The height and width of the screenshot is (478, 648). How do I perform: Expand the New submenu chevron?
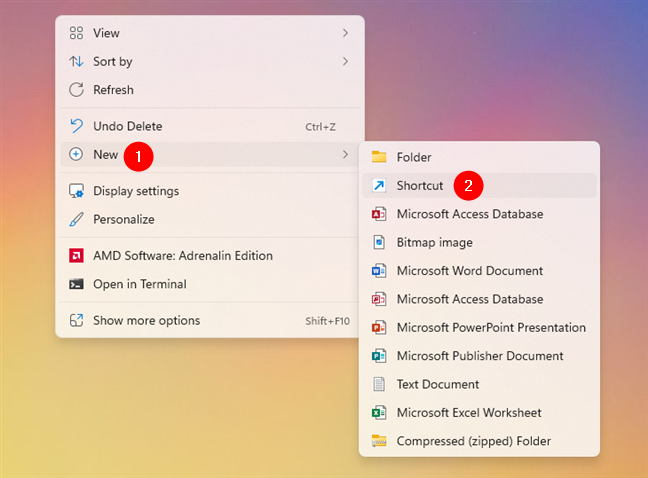[x=345, y=155]
